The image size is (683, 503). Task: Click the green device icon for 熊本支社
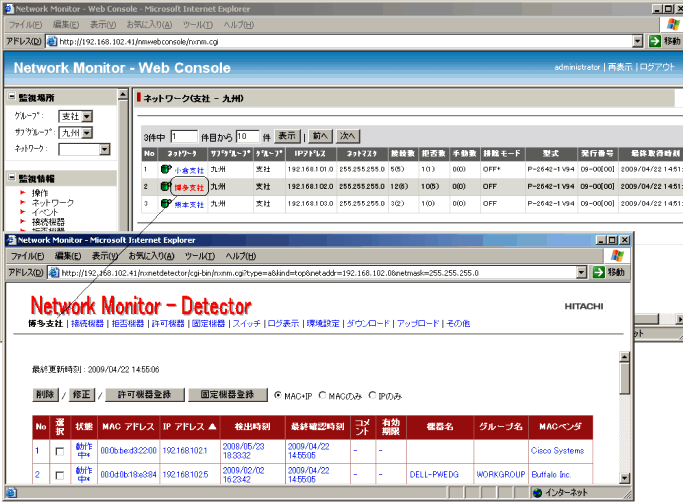166,203
